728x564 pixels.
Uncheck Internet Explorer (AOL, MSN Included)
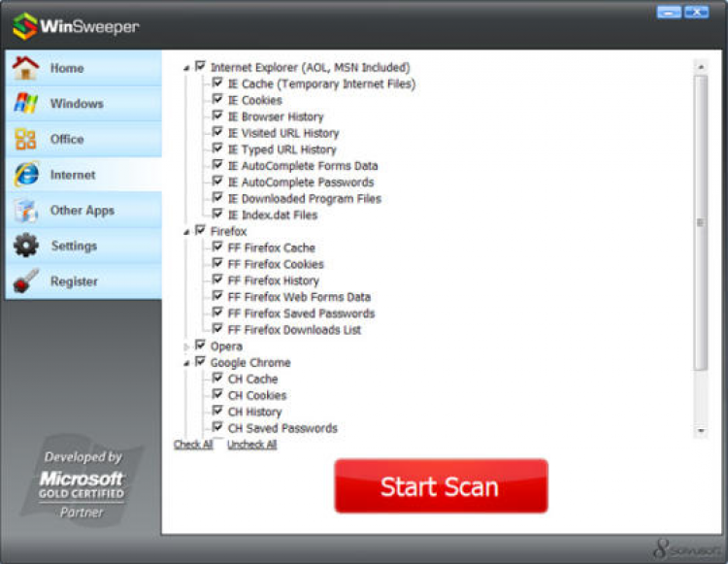pos(200,66)
